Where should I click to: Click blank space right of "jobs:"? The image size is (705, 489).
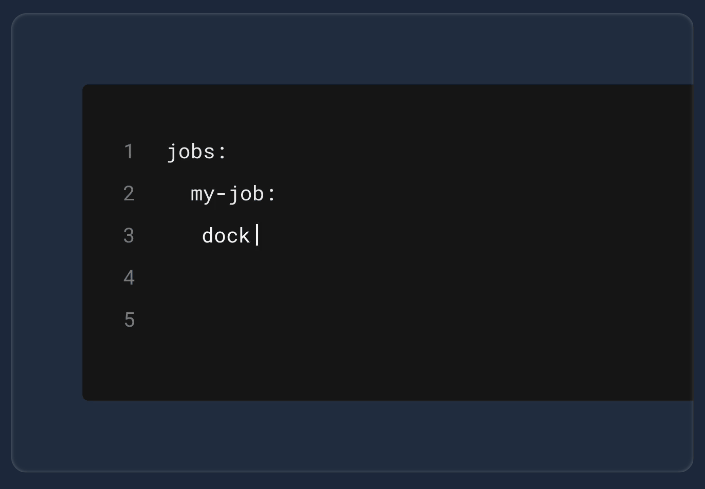pyautogui.click(x=450, y=152)
